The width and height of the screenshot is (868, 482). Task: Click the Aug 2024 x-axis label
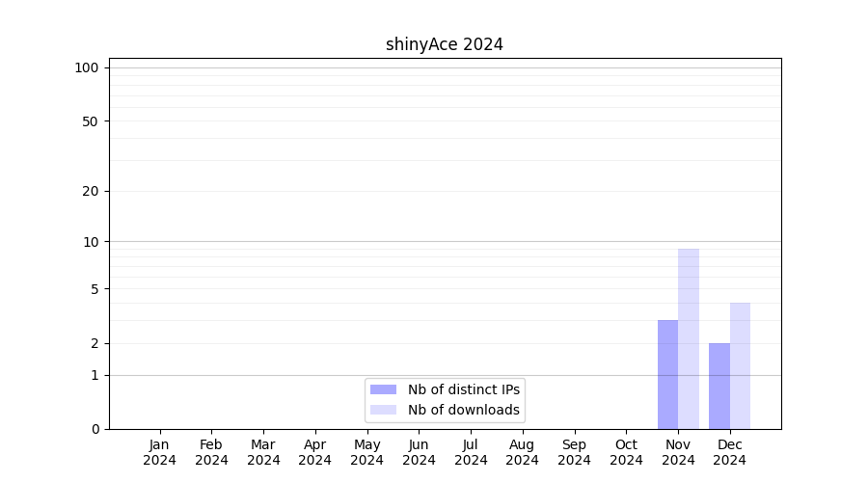click(x=523, y=452)
